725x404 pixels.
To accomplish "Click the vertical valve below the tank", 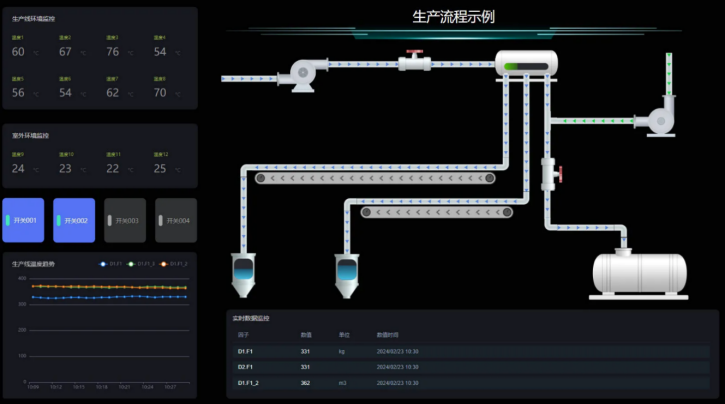I will 548,174.
